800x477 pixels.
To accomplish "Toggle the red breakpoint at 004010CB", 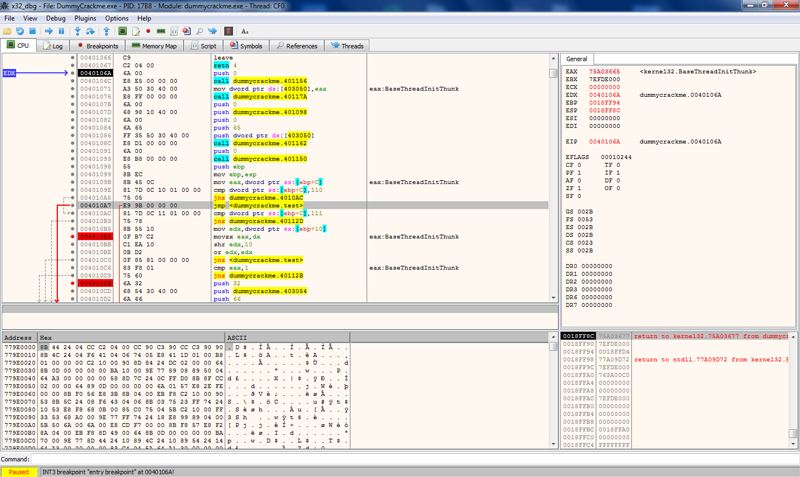I will 72,283.
